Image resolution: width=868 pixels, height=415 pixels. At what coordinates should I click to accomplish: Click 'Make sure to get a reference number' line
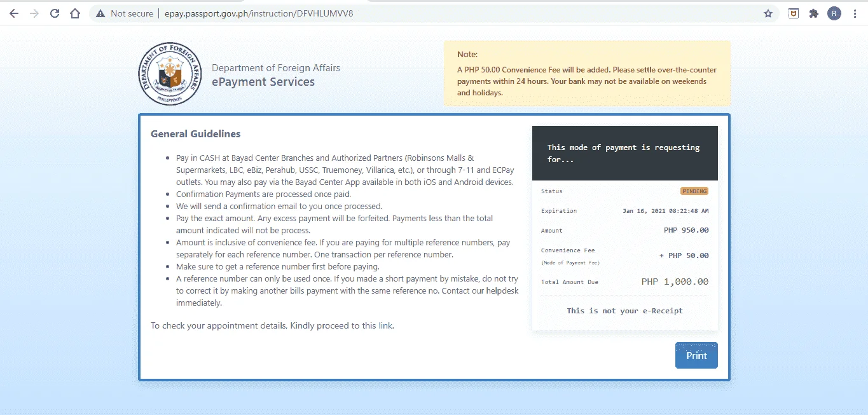(278, 266)
